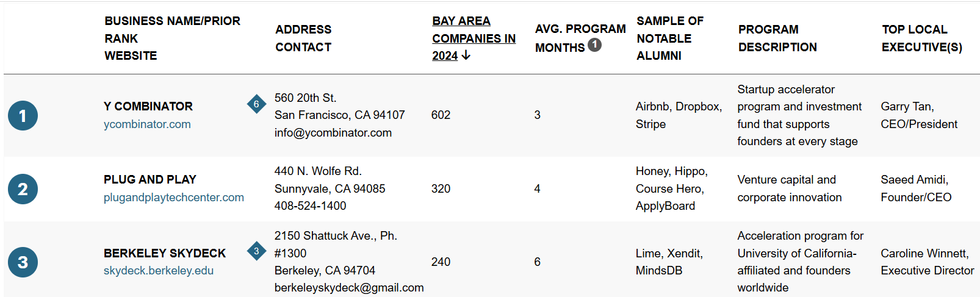The width and height of the screenshot is (980, 297).
Task: Click the rank 3 circle badge
Action: (23, 262)
